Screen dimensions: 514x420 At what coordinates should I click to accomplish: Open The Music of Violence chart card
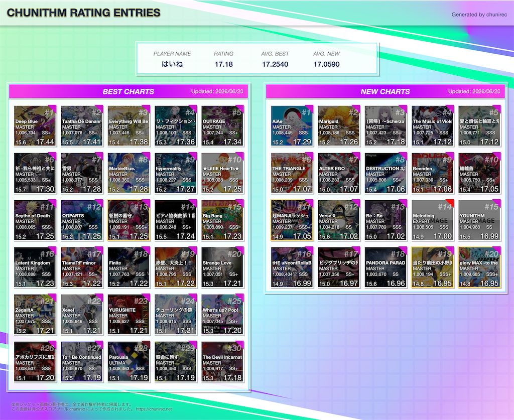pos(433,126)
